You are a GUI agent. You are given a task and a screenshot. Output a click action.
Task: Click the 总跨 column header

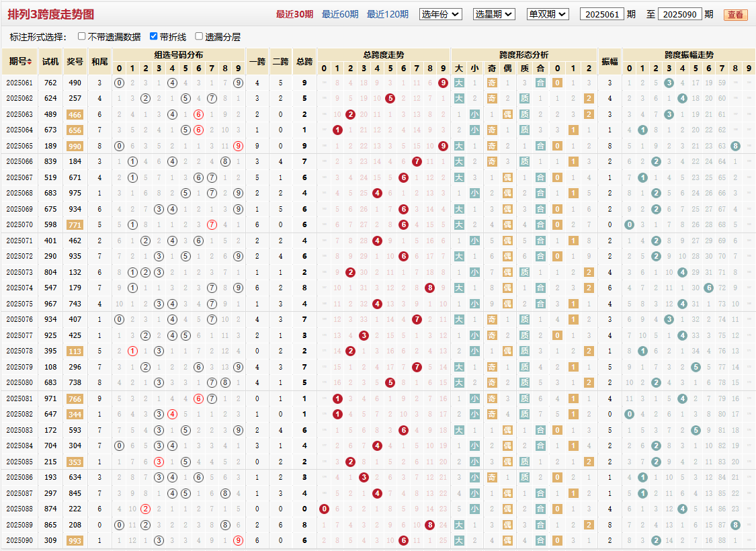coord(304,62)
